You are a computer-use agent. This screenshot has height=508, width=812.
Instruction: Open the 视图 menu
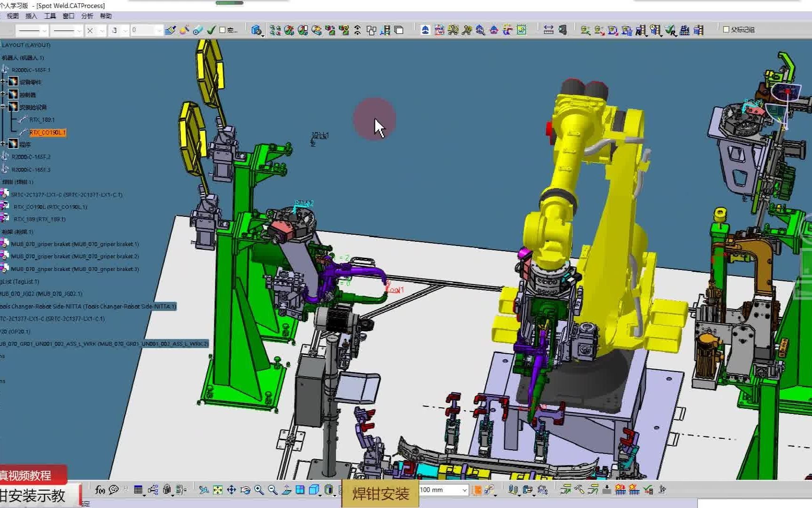tap(13, 16)
